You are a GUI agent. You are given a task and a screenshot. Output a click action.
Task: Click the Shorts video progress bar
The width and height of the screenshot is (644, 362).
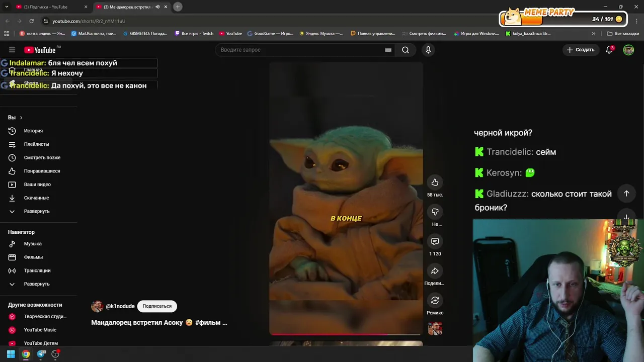(x=346, y=334)
